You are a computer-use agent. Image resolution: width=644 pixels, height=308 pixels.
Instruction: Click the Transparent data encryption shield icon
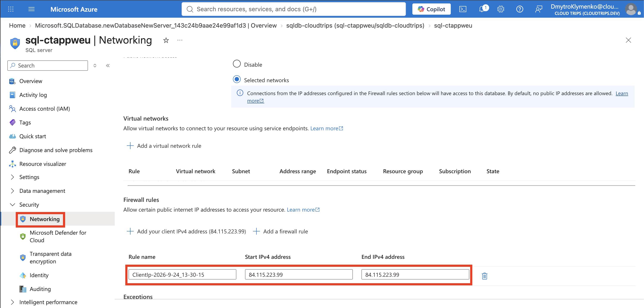point(23,258)
